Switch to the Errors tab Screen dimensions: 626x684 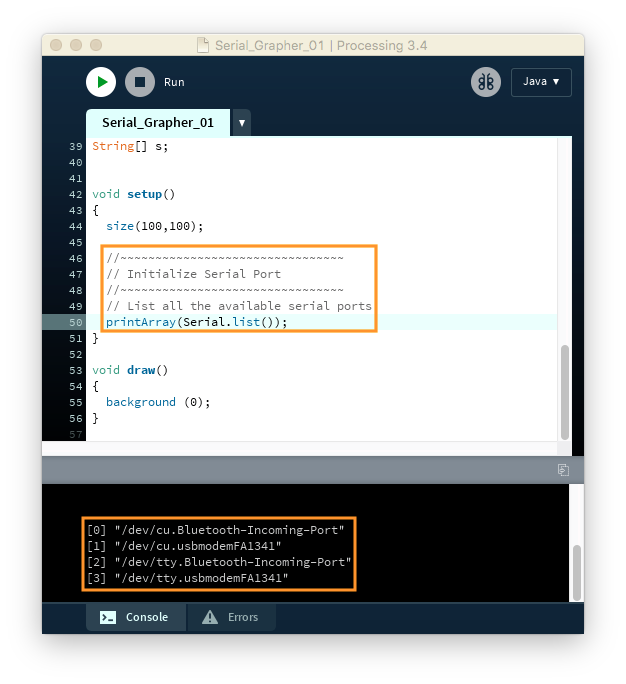(x=231, y=617)
